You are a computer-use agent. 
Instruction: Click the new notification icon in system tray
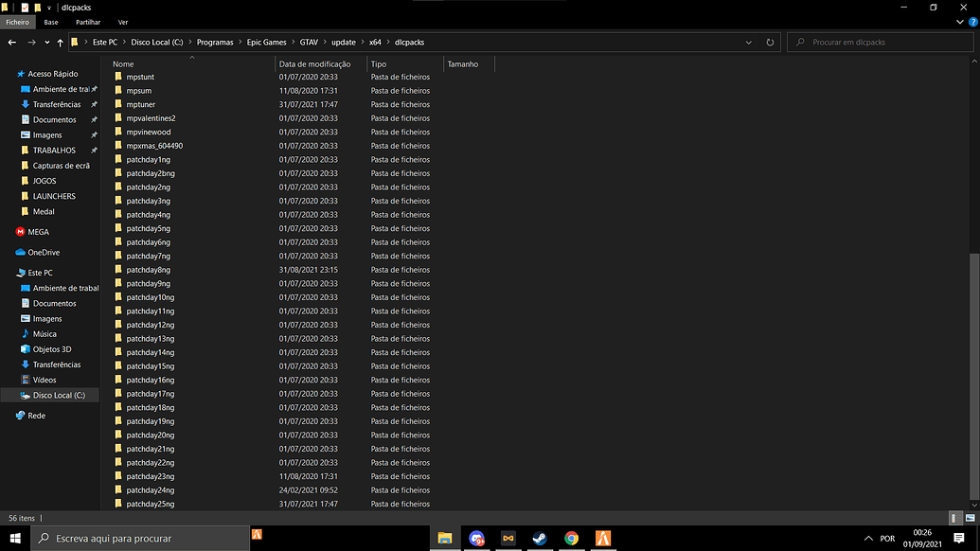coord(959,538)
